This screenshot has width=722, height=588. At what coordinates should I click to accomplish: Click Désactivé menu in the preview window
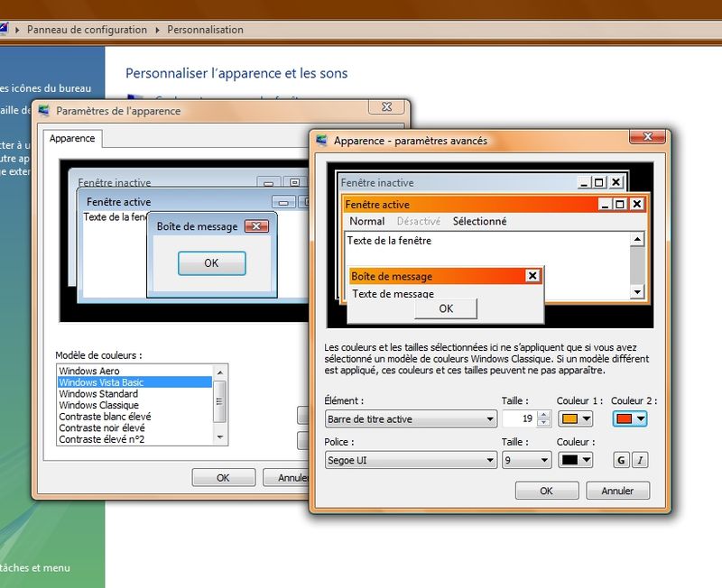[419, 221]
